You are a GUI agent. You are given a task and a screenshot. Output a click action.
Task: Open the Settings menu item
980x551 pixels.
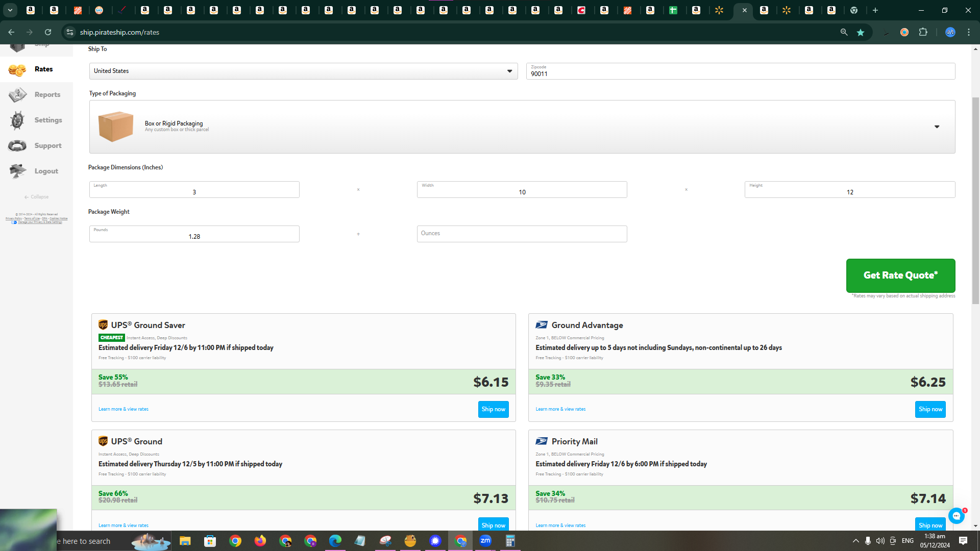tap(48, 120)
